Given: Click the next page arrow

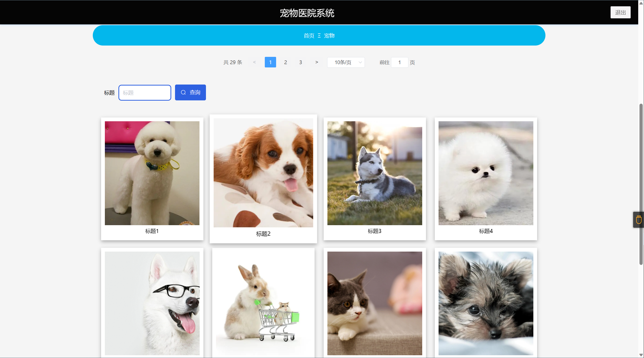Looking at the screenshot, I should click(317, 62).
